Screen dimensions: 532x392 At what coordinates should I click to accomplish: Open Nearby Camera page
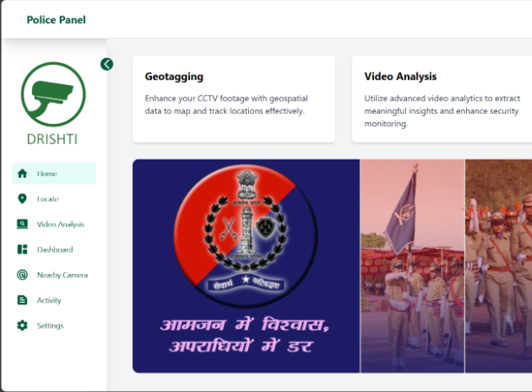click(x=54, y=275)
